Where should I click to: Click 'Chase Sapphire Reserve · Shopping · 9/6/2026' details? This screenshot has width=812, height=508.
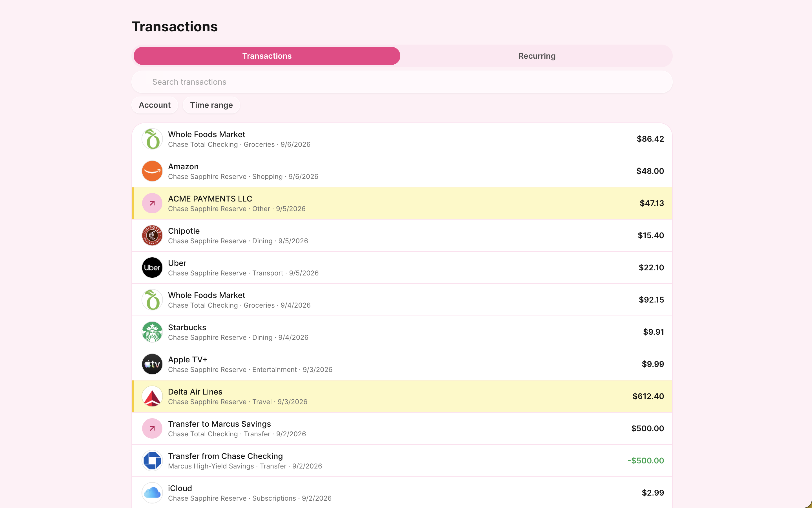(243, 177)
